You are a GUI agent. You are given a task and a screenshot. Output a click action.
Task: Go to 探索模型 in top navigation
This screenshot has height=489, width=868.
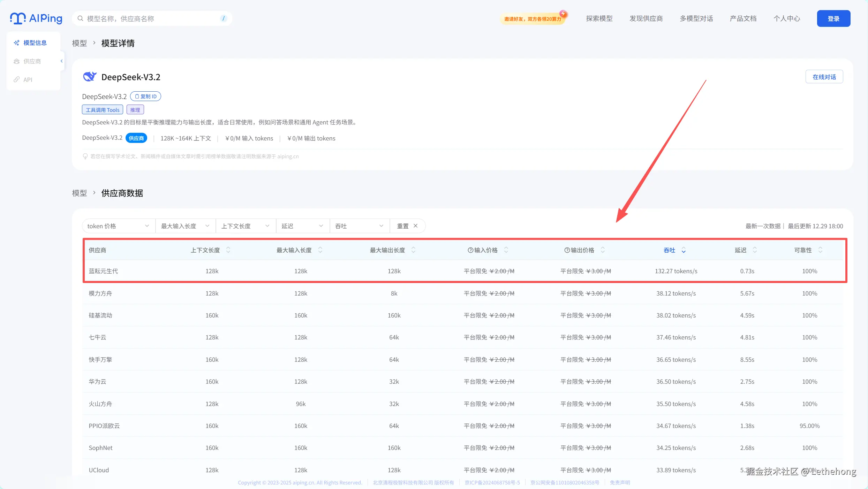pyautogui.click(x=599, y=18)
